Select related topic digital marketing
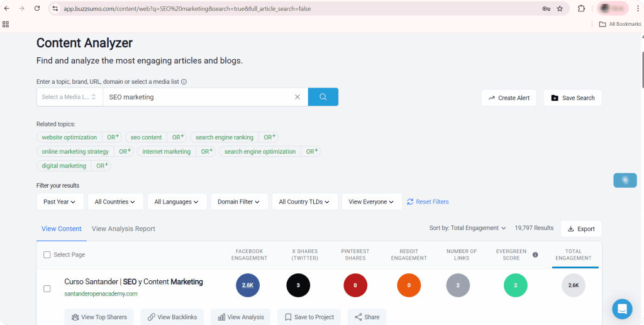644x325 pixels. (x=64, y=166)
